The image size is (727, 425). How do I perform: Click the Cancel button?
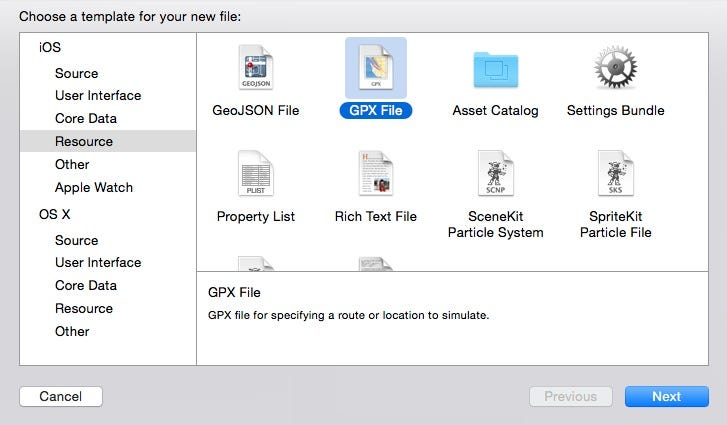(61, 396)
